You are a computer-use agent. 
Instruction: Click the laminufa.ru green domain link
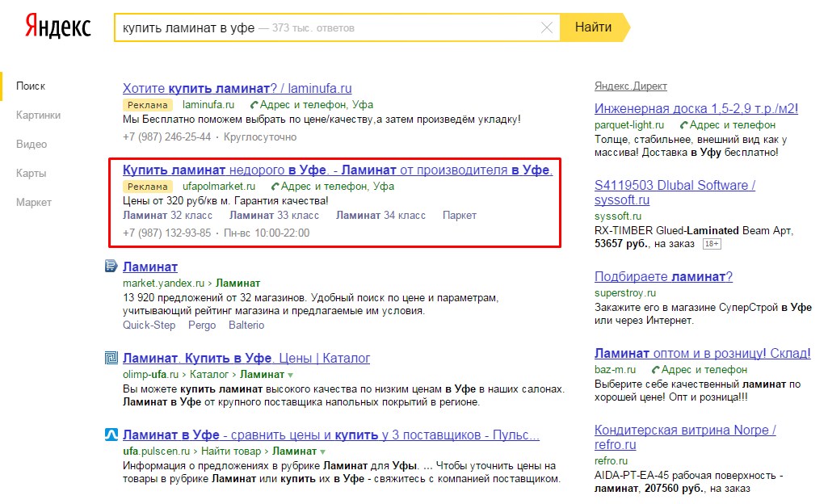(208, 104)
